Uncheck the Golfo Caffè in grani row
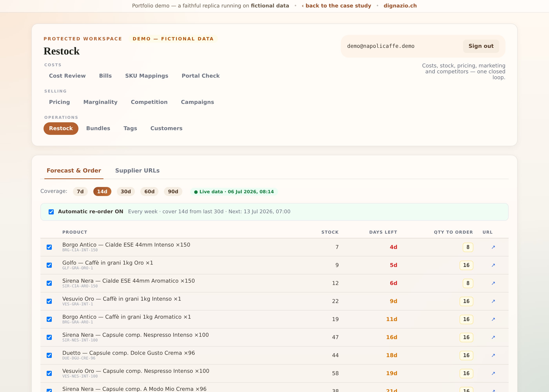 click(x=49, y=265)
